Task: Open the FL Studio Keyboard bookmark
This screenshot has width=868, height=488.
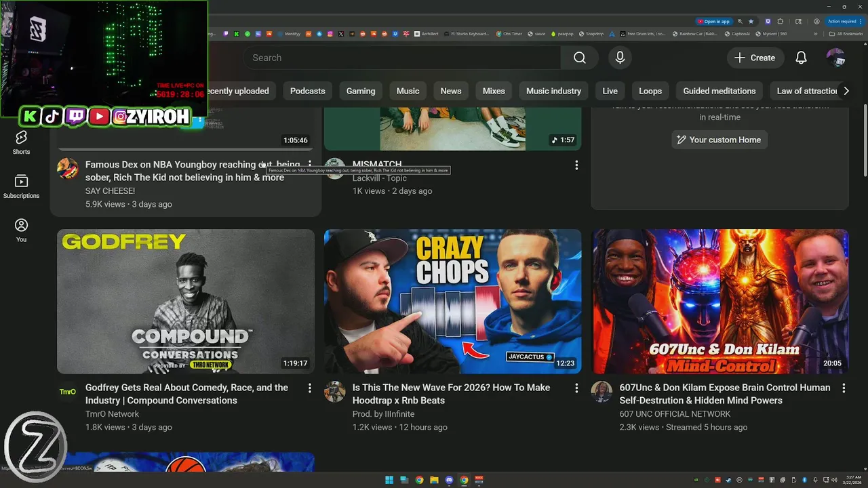Action: (466, 33)
